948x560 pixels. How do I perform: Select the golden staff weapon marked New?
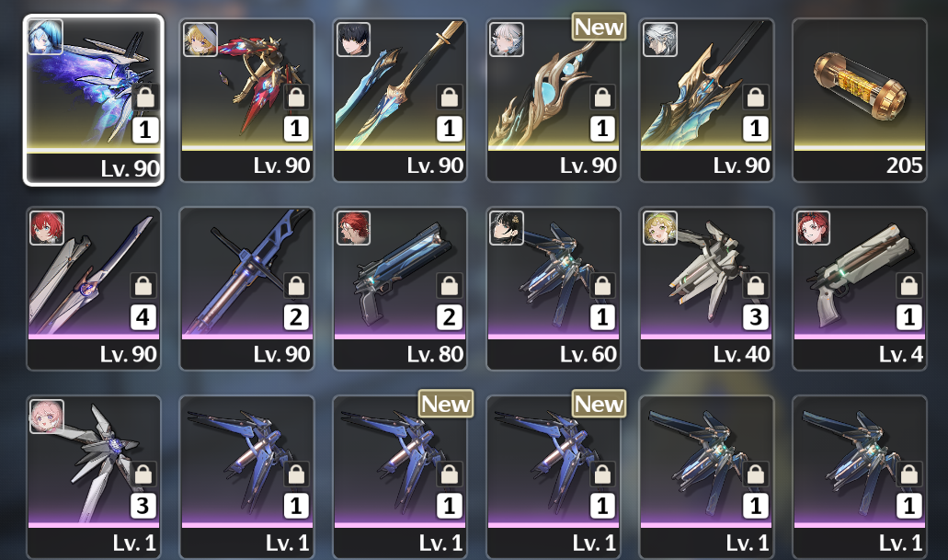coord(553,100)
